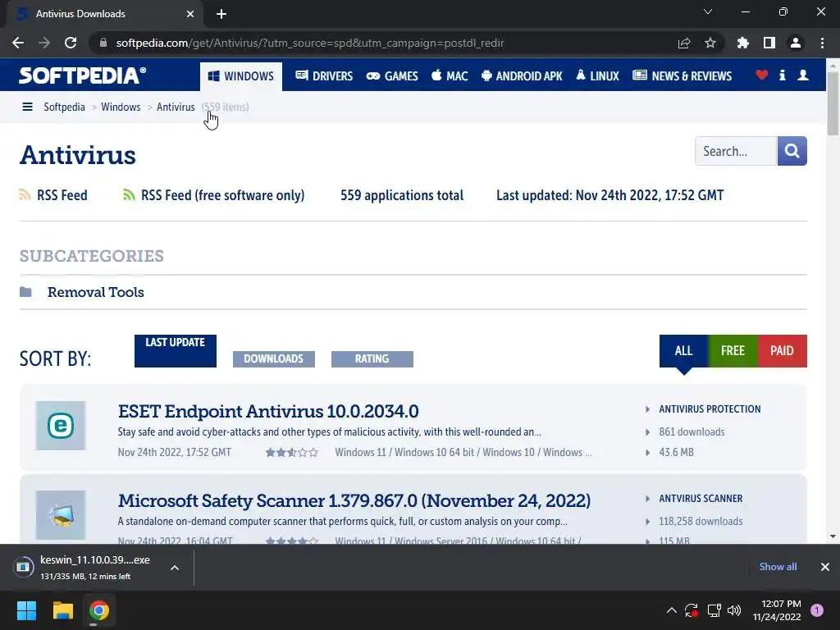Open Chrome profile avatar
The image size is (840, 630).
796,43
